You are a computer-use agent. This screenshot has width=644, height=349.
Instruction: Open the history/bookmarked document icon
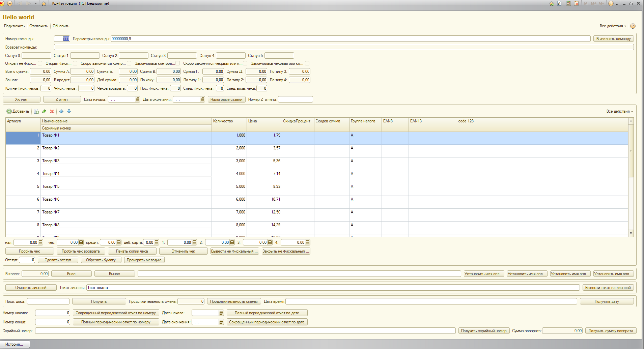click(559, 3)
